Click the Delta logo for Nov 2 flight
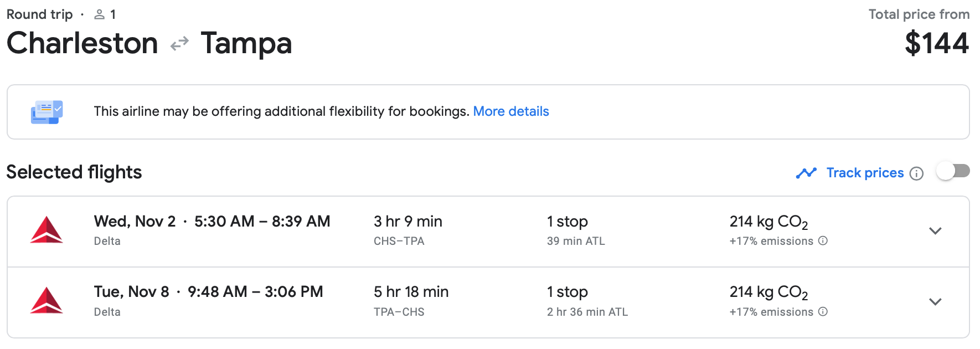Image resolution: width=980 pixels, height=349 pixels. coord(47,230)
